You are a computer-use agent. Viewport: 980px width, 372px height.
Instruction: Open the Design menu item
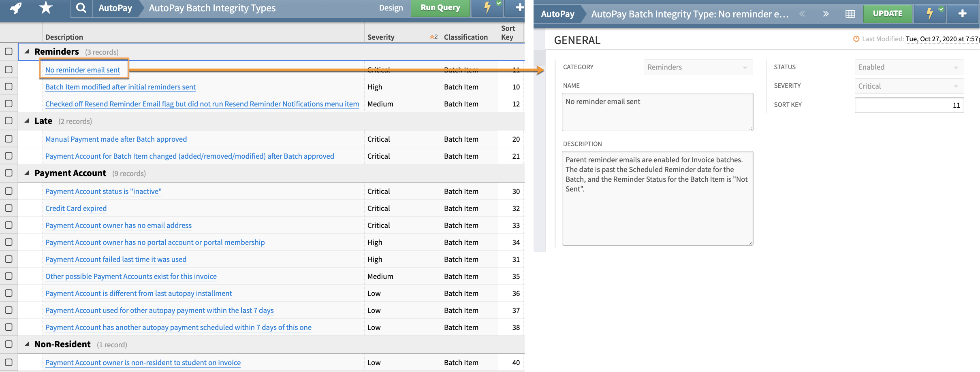click(391, 8)
